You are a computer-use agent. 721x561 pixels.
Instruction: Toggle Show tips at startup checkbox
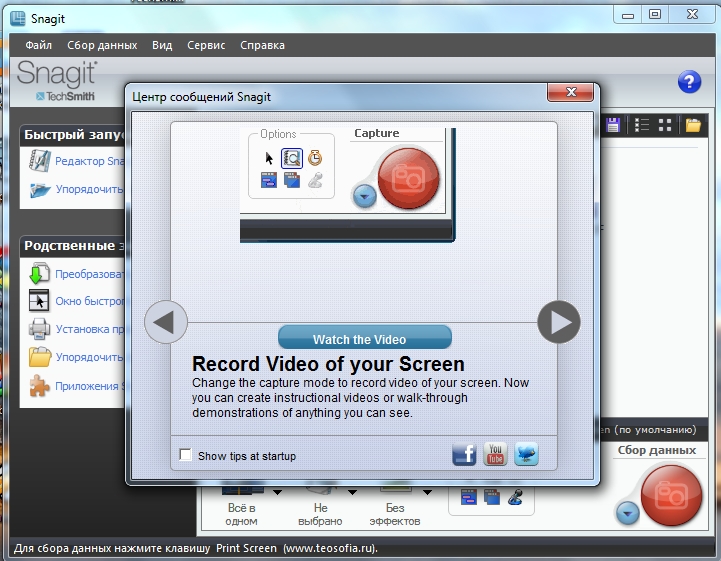click(x=186, y=455)
